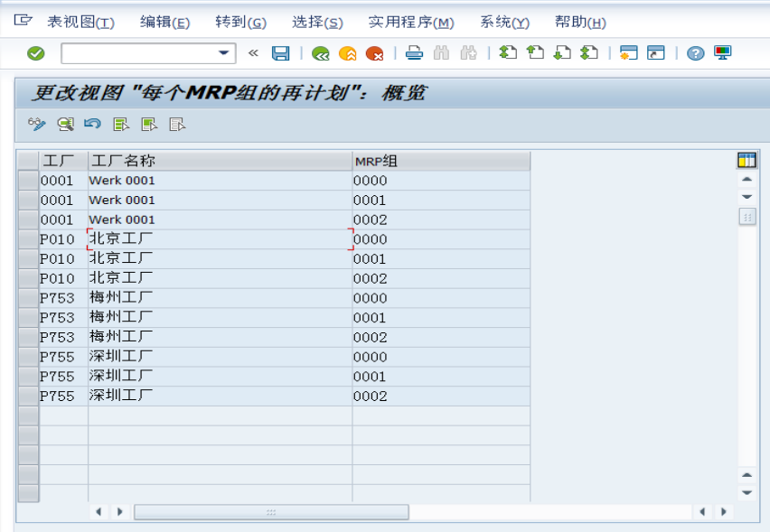Open the 帮助(H) menu

point(580,22)
